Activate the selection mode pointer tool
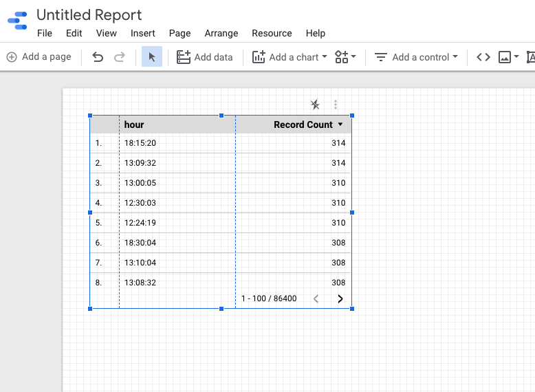The height and width of the screenshot is (392, 535). 152,57
